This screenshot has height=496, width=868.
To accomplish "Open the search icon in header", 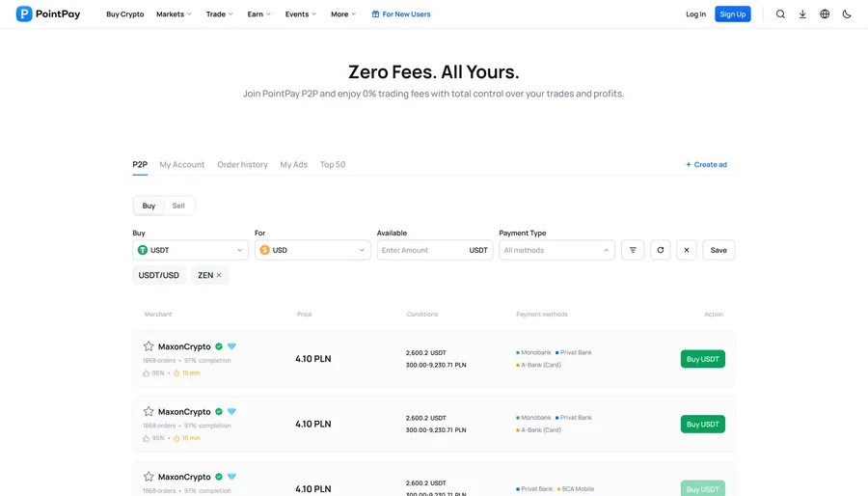I will pyautogui.click(x=780, y=14).
